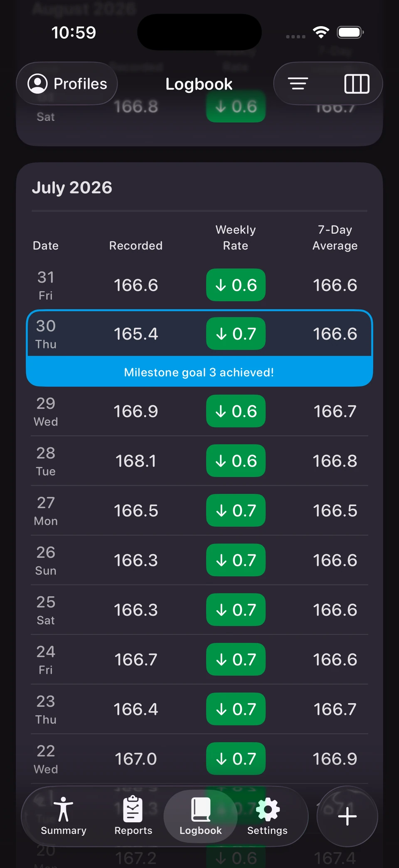The height and width of the screenshot is (868, 399).
Task: Open the 26 Sun date entry
Action: tap(46, 560)
